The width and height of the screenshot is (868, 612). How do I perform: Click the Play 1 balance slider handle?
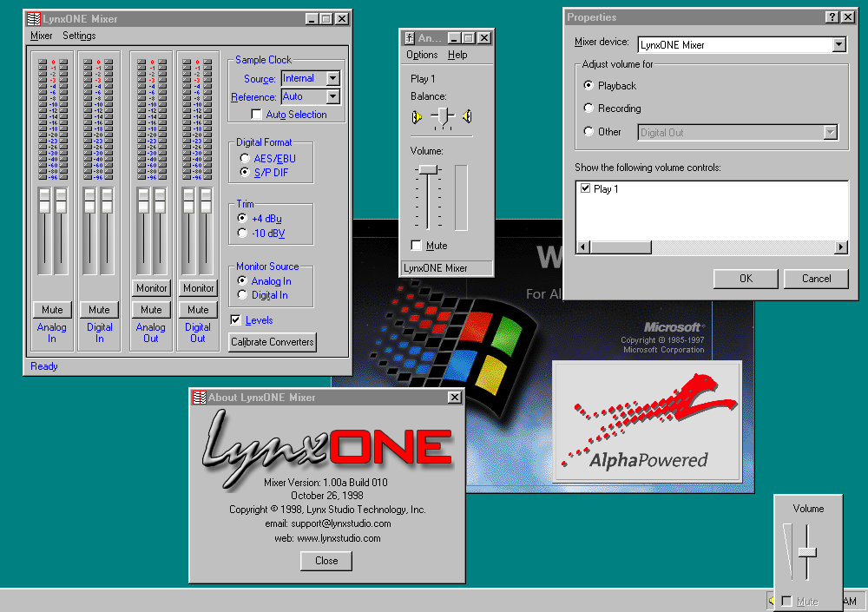[443, 116]
